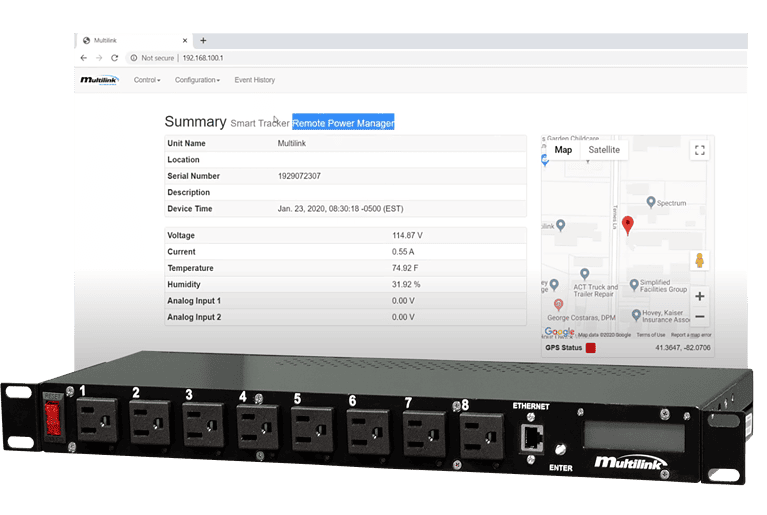Open a new browser tab with plus
767x515 pixels.
click(x=203, y=41)
